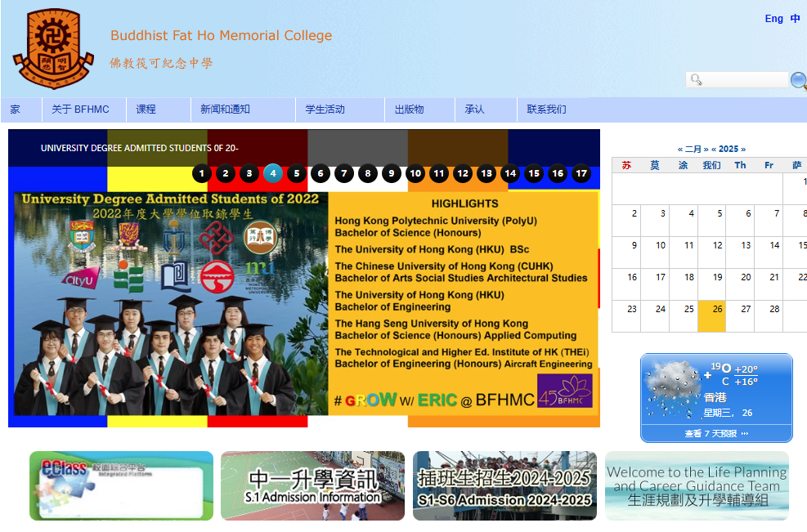The width and height of the screenshot is (807, 532).
Task: Open the 家 home menu item
Action: tap(21, 110)
